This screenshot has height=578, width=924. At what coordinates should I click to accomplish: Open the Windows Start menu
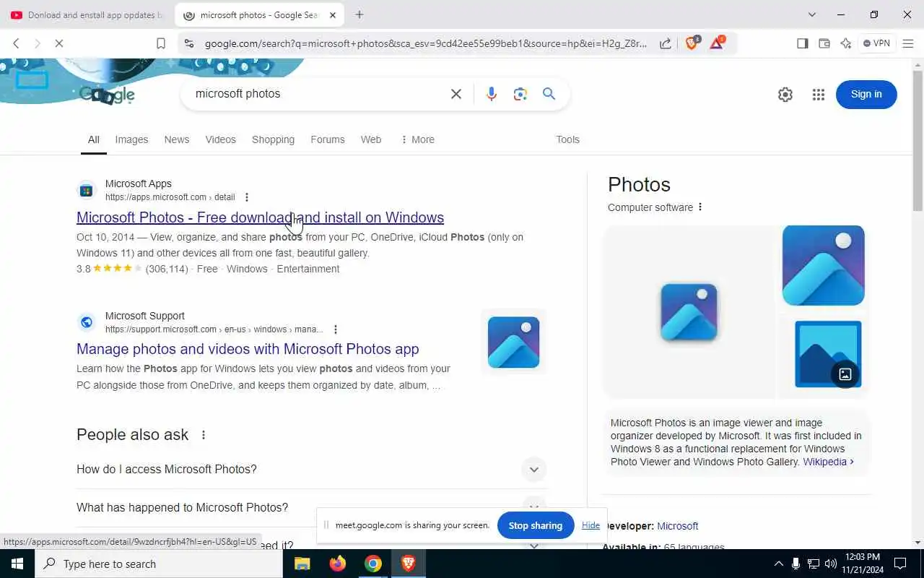pyautogui.click(x=17, y=564)
